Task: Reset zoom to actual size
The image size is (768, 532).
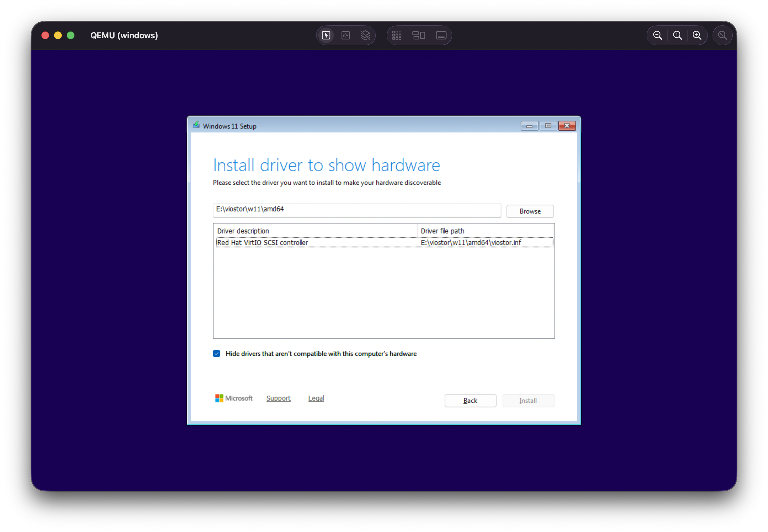Action: pyautogui.click(x=677, y=35)
